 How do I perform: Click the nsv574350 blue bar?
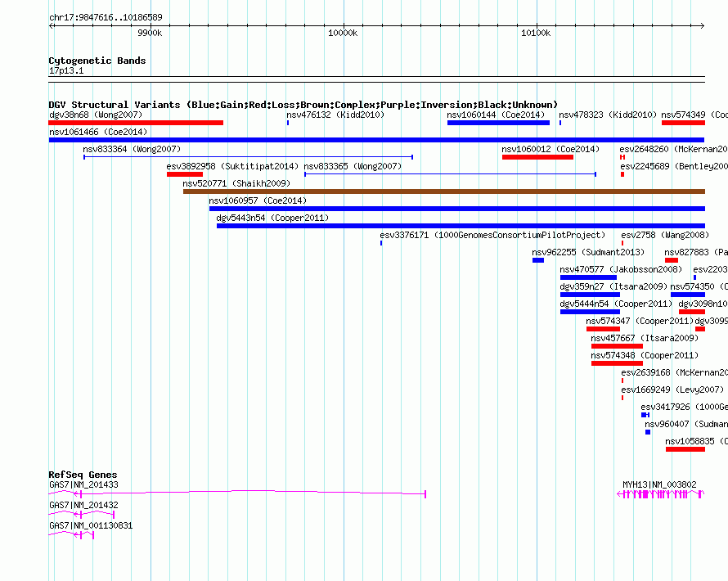(x=688, y=295)
